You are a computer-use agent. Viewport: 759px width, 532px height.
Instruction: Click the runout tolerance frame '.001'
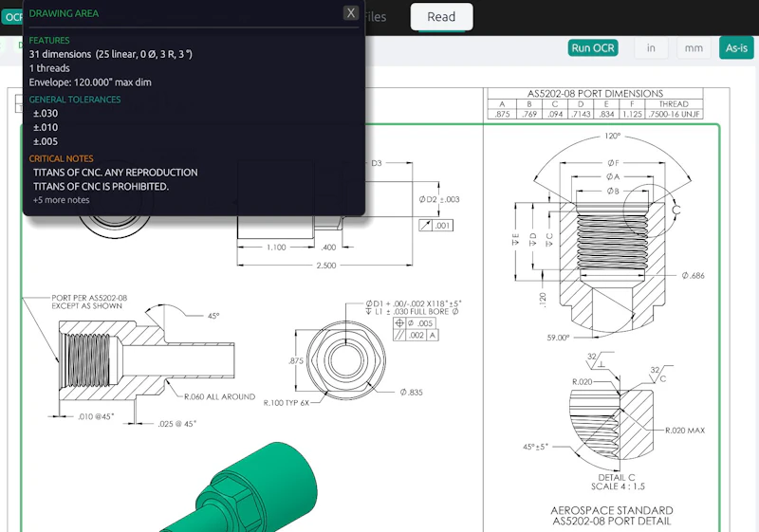(x=436, y=226)
